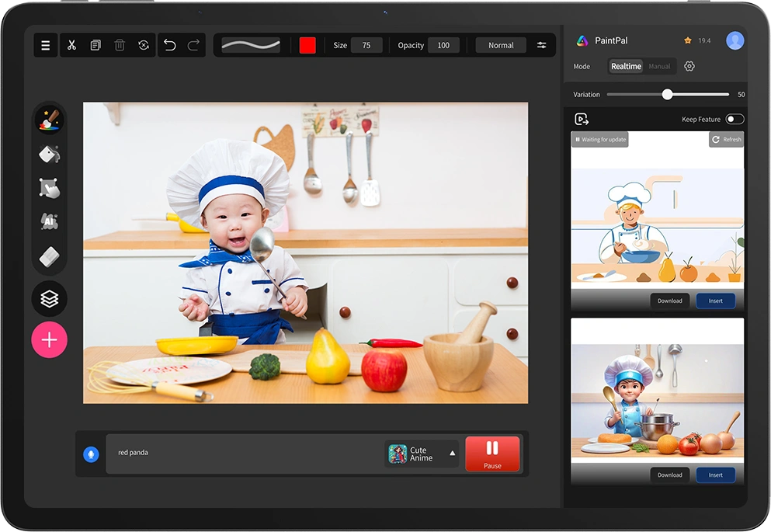The image size is (771, 532).
Task: Open the layers panel
Action: point(49,298)
